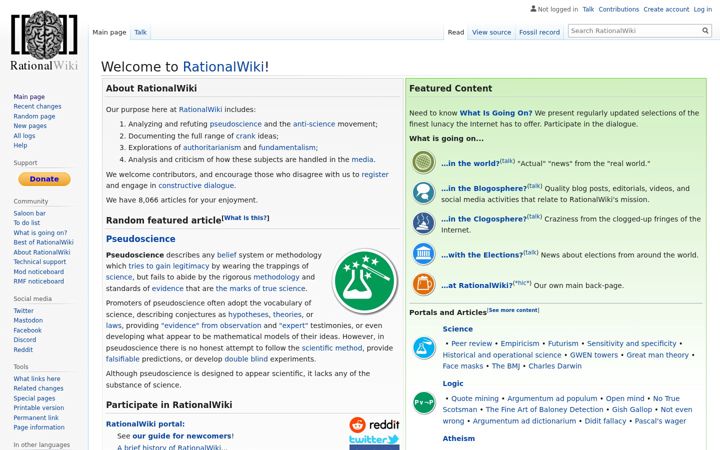Click the twitter logo
This screenshot has height=450, width=720.
pos(374,439)
